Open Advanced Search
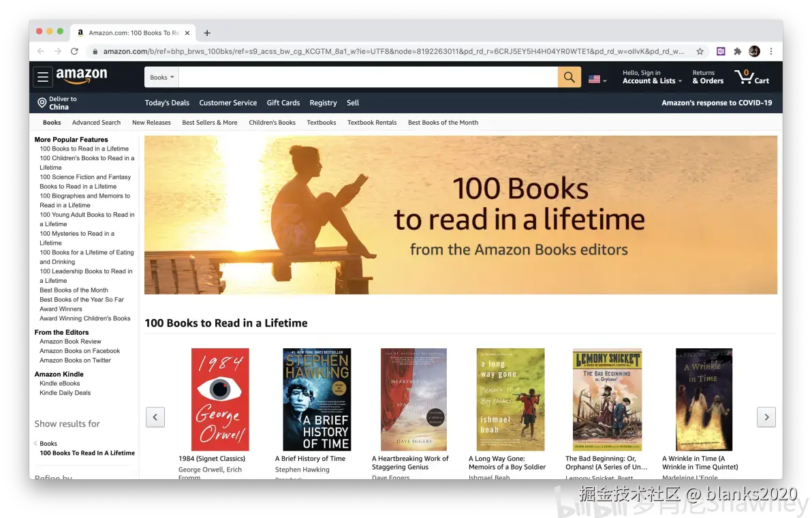 click(96, 122)
